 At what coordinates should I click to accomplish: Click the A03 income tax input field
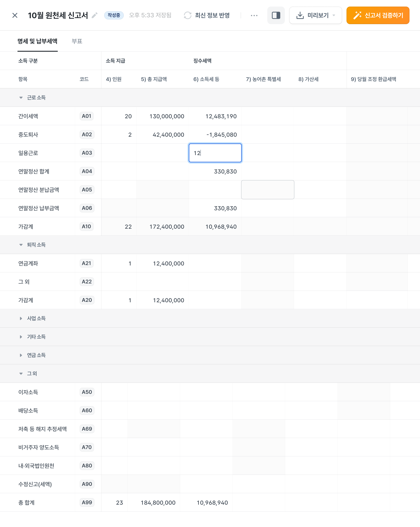[x=215, y=153]
